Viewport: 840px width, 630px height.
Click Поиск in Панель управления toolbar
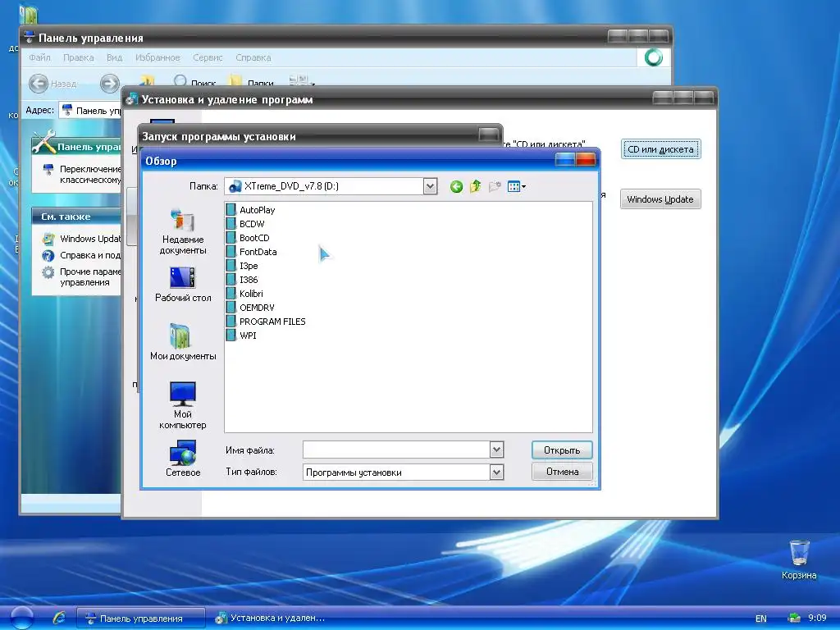coord(195,83)
